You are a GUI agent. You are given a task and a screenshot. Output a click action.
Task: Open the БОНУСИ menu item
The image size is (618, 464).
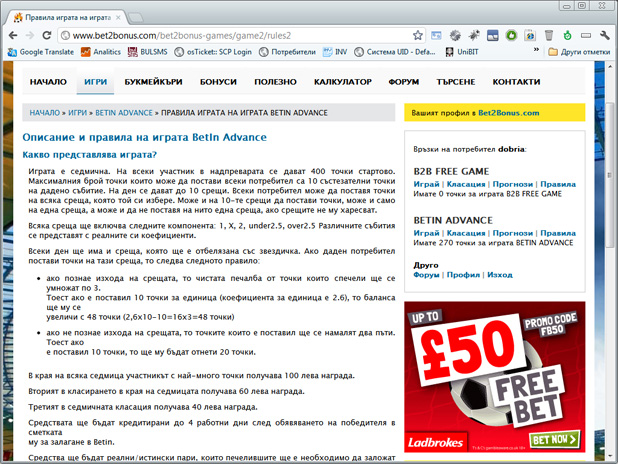pos(218,82)
